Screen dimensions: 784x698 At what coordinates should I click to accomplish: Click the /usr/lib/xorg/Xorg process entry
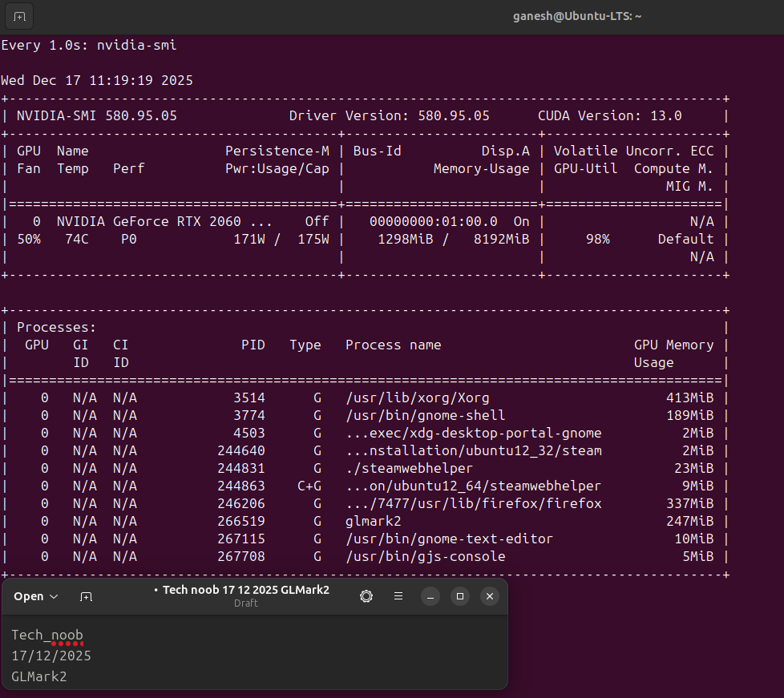417,397
